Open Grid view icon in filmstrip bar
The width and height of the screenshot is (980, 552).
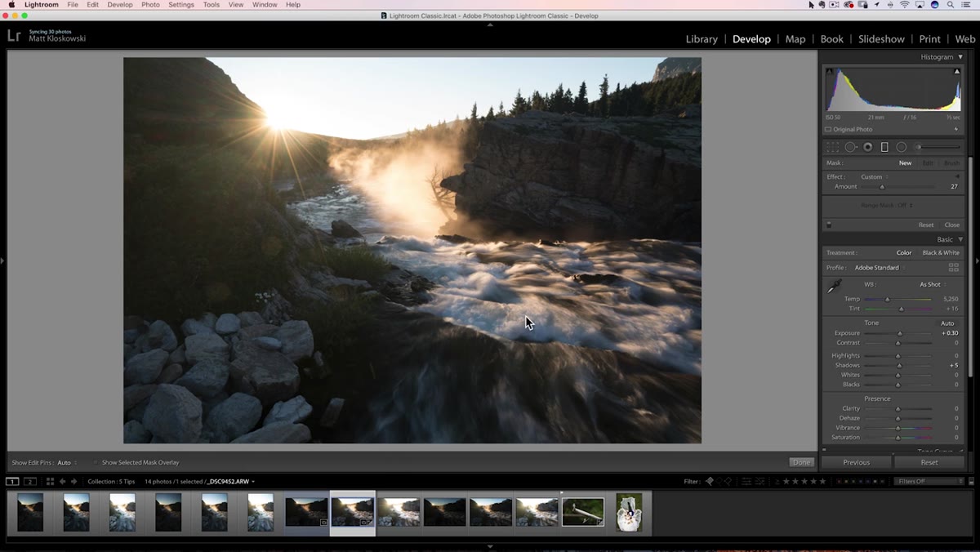(x=50, y=482)
